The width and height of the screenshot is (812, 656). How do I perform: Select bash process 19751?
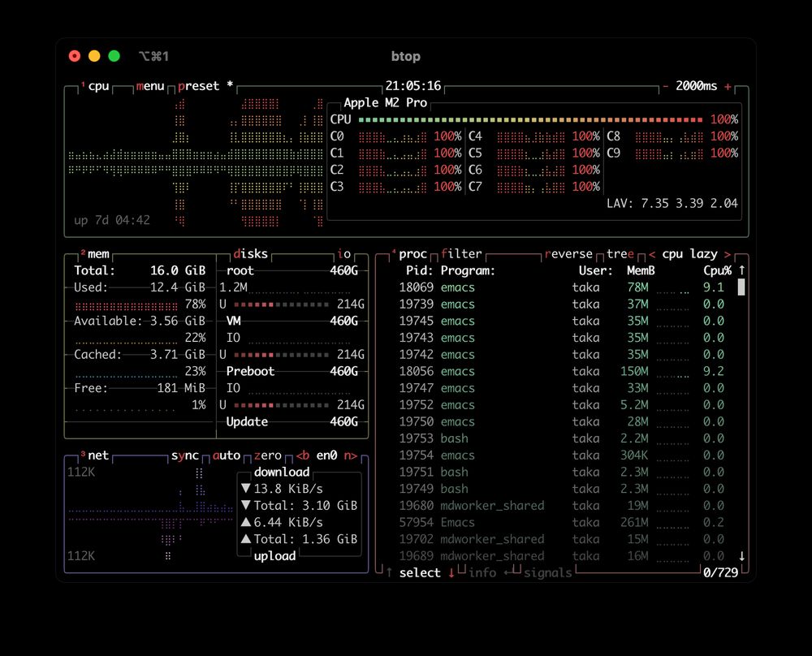[561, 473]
